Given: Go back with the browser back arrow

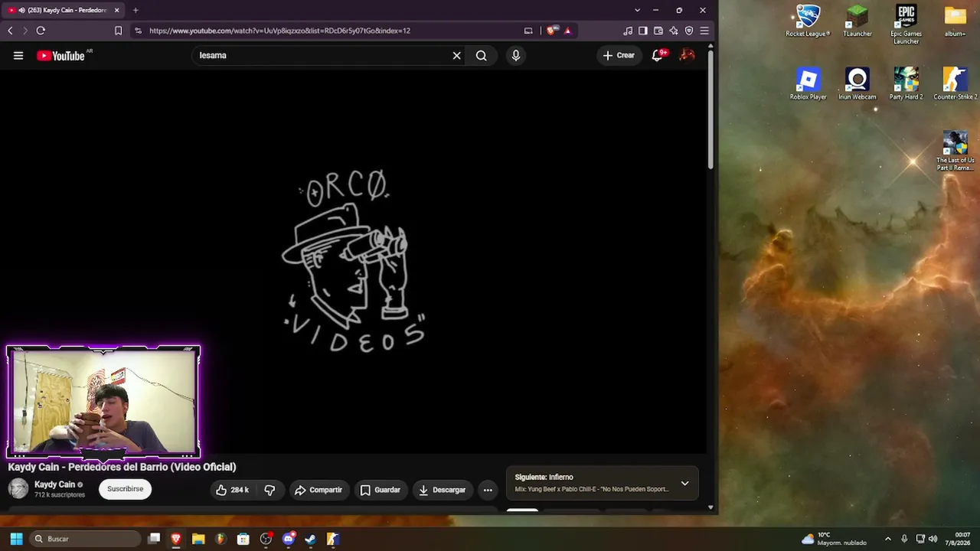Looking at the screenshot, I should click(x=10, y=31).
